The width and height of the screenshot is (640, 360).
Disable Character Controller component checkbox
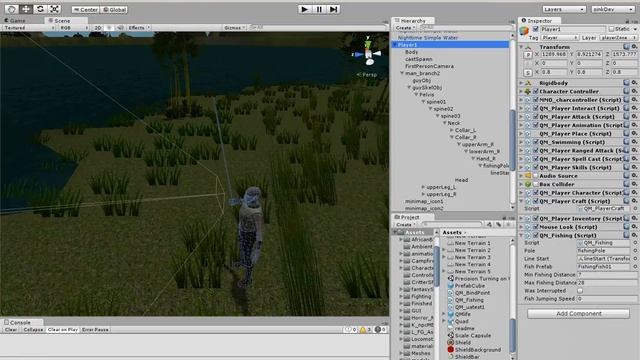coord(536,91)
